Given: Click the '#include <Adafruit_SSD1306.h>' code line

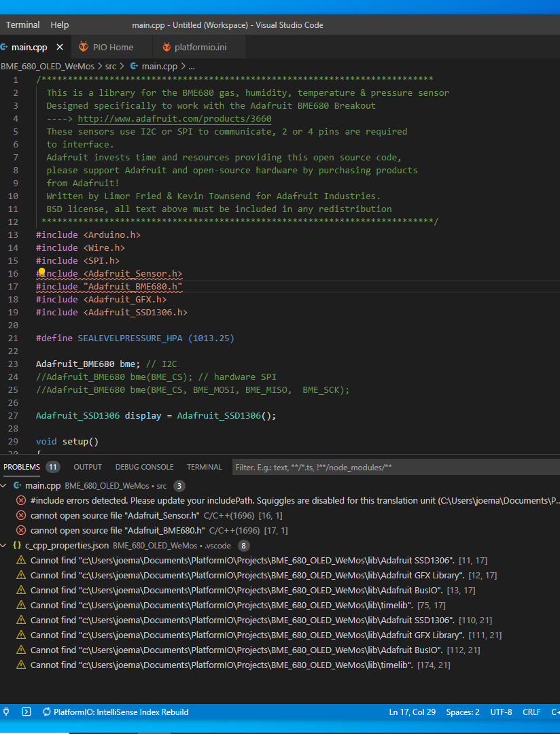Looking at the screenshot, I should pyautogui.click(x=111, y=312).
